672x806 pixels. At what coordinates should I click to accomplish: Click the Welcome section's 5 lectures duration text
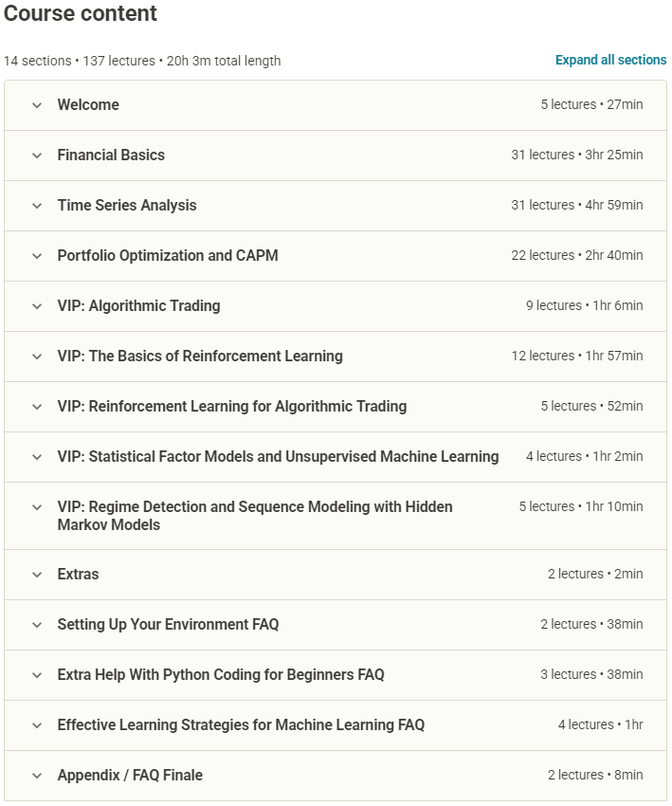(x=591, y=105)
